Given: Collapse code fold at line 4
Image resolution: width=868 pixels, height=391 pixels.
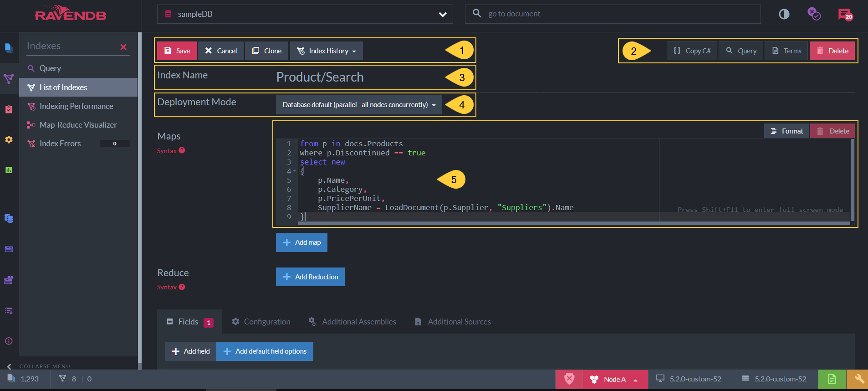Looking at the screenshot, I should (x=295, y=171).
